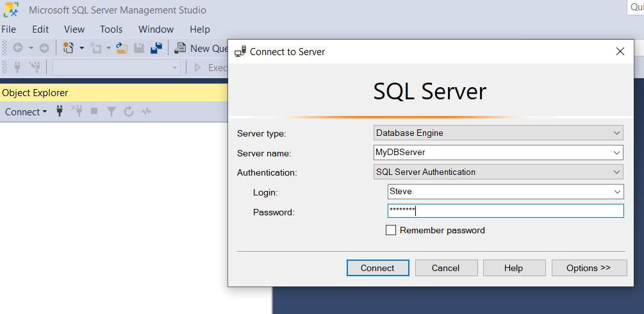The width and height of the screenshot is (644, 314).
Task: Click into the Password field
Action: (505, 211)
